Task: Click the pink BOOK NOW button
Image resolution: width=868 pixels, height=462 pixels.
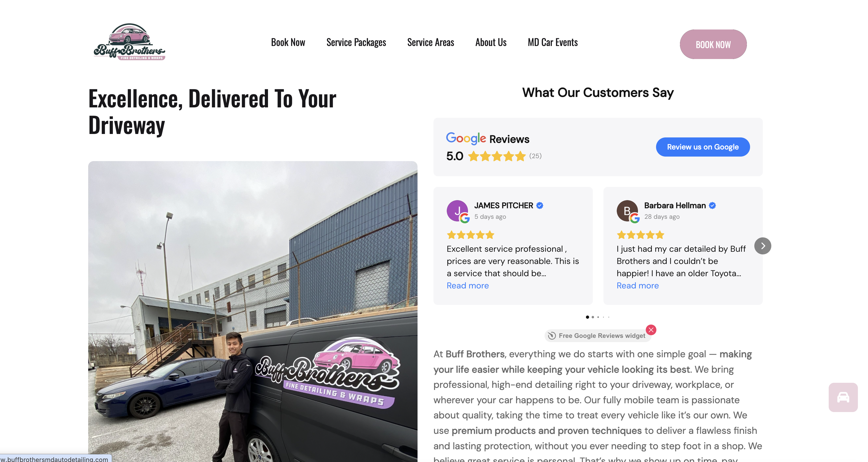Action: coord(713,44)
